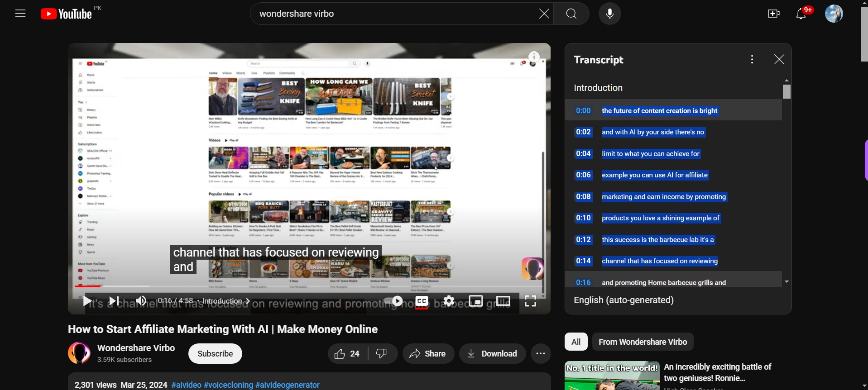The width and height of the screenshot is (868, 390).
Task: Dislike the video
Action: tap(383, 354)
